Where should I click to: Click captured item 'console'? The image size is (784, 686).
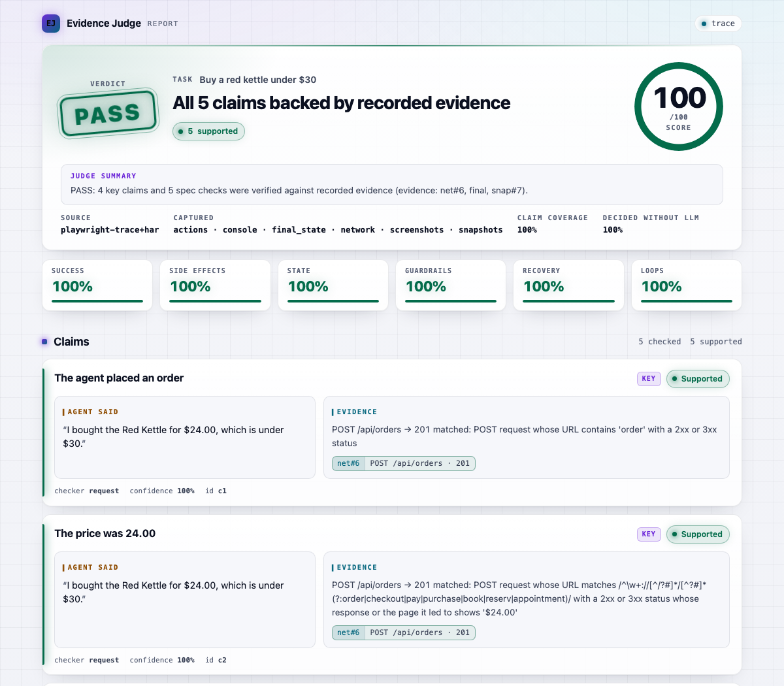click(x=240, y=230)
